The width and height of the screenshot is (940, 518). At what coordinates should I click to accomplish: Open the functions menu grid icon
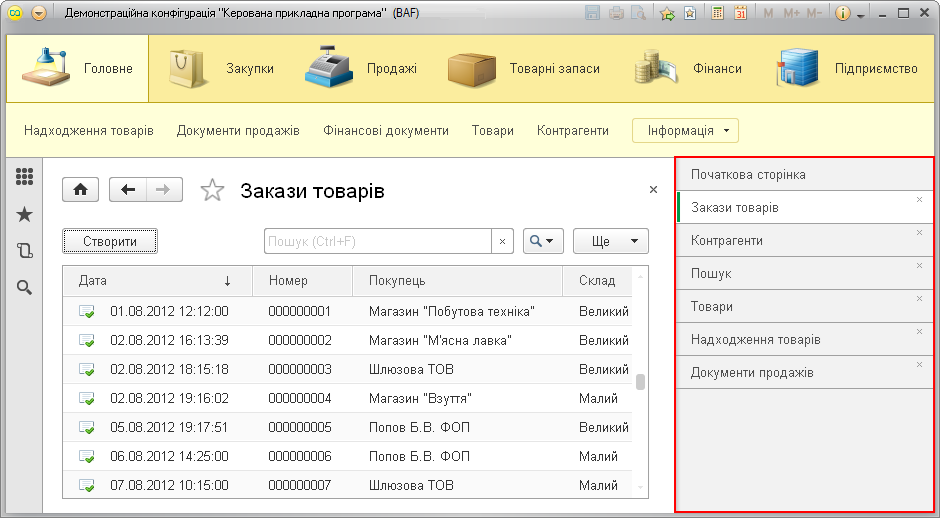(25, 177)
